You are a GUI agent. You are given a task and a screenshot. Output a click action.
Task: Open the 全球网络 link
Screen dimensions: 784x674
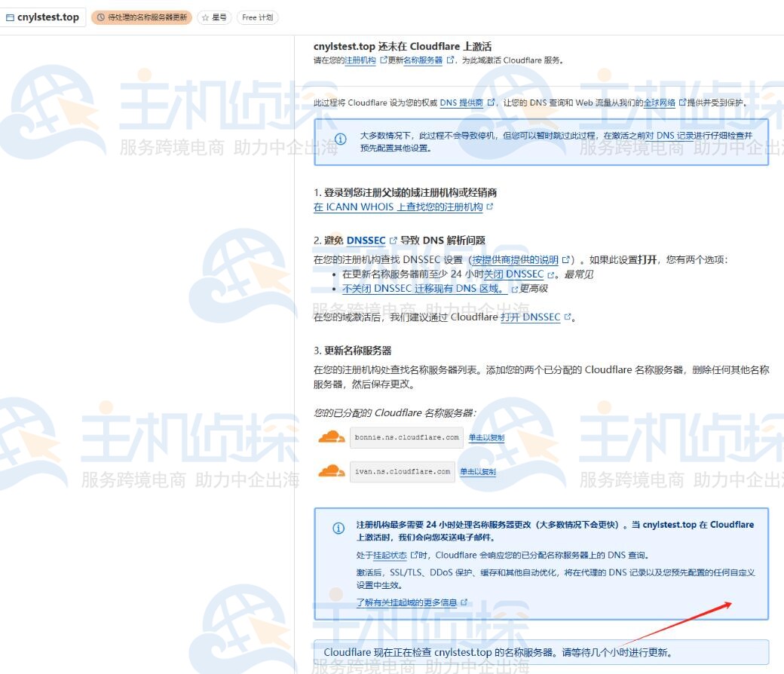coord(659,103)
